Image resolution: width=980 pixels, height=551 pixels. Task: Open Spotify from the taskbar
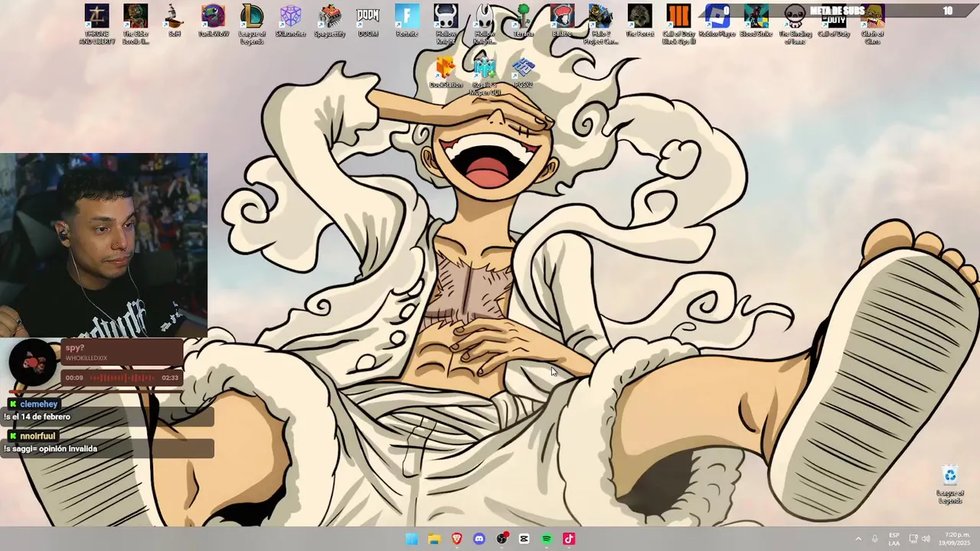coord(547,539)
